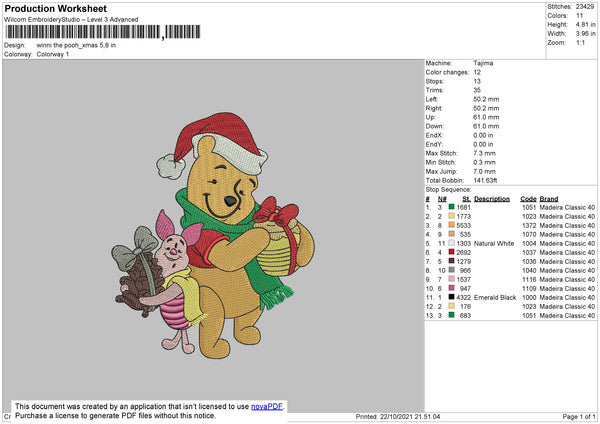Select the green swatch beside 1681 stitches
The width and height of the screenshot is (600, 424).
[x=452, y=207]
